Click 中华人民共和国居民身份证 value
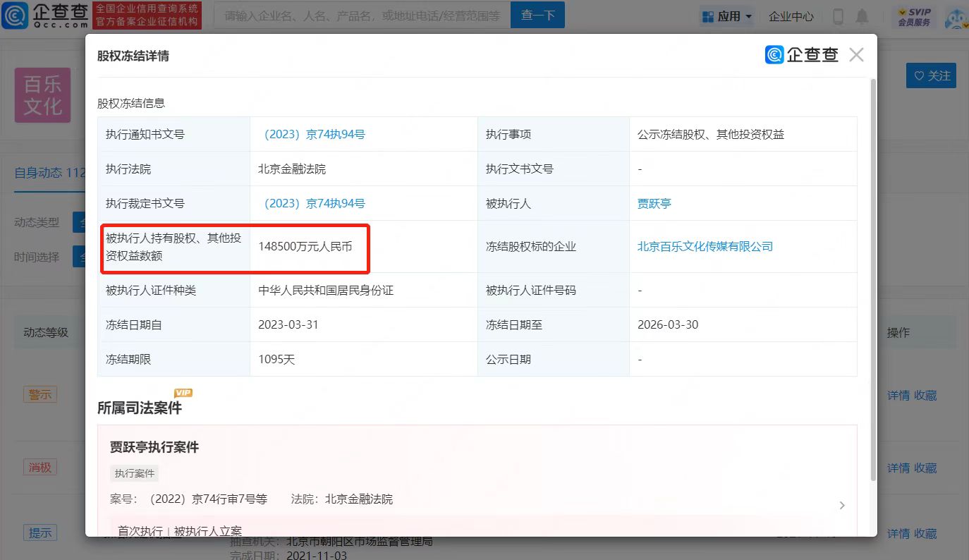This screenshot has height=560, width=969. click(x=326, y=290)
